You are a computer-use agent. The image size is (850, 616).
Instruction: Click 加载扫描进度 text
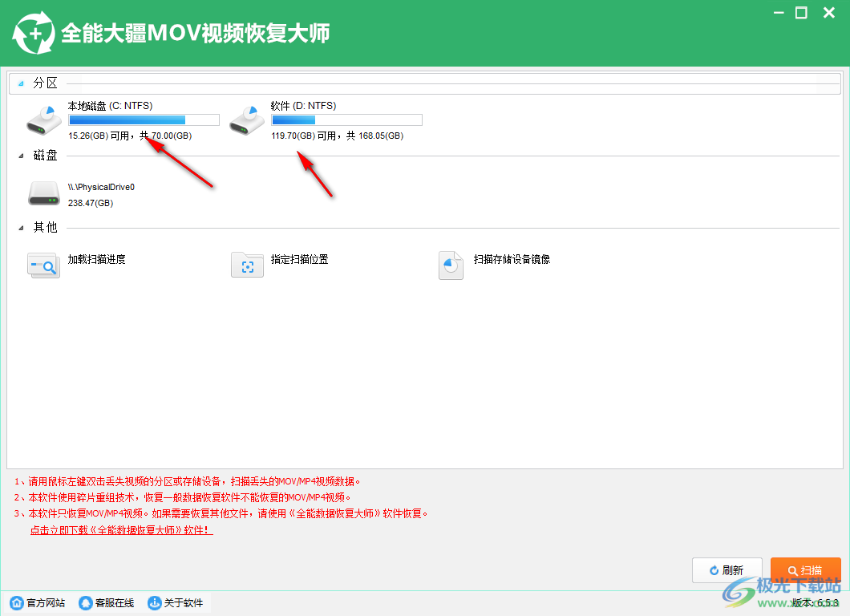(96, 259)
